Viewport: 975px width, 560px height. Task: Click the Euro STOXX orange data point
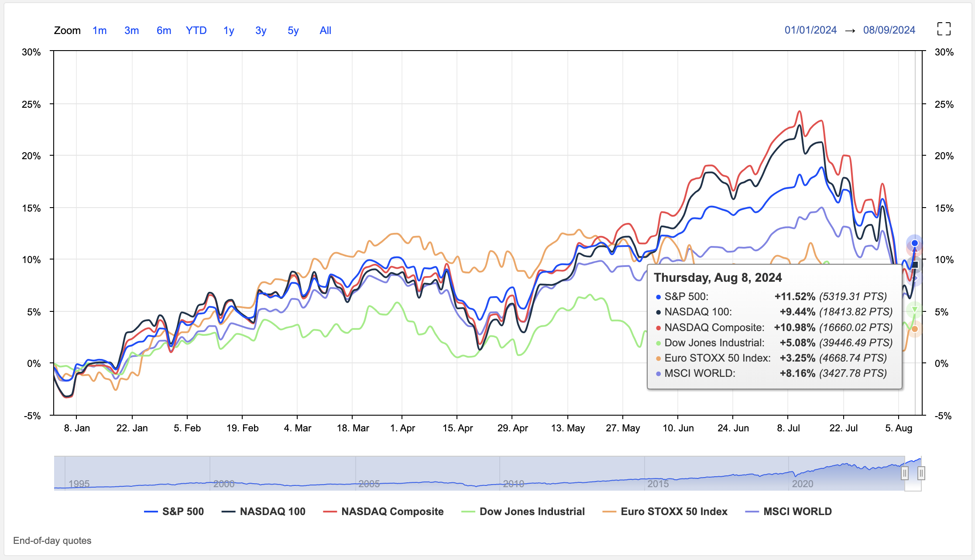[915, 329]
